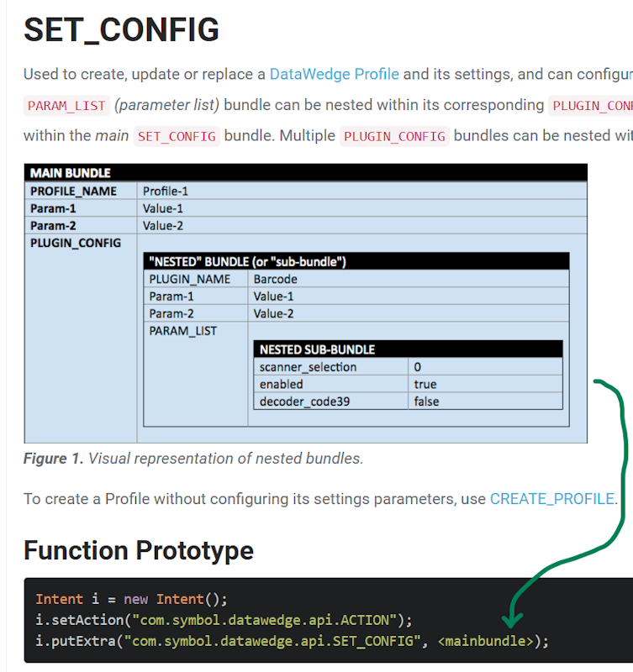The width and height of the screenshot is (633, 672).
Task: Follow the CREATE_PROFILE link
Action: 551,498
